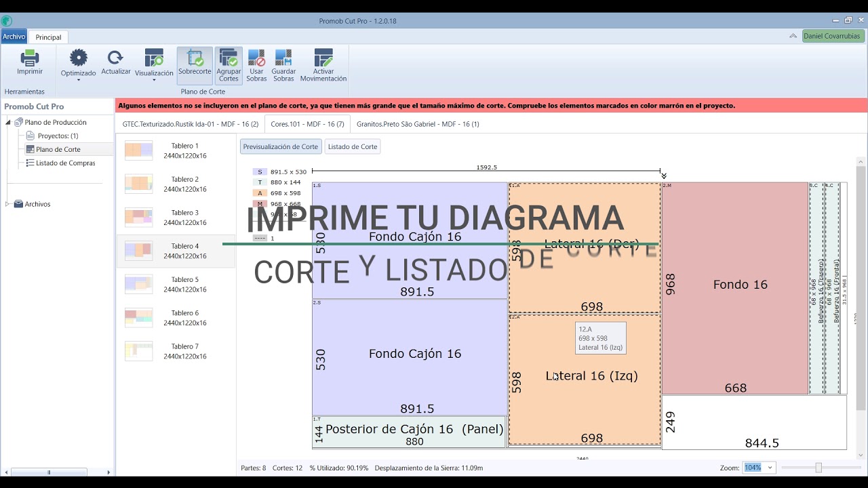The image size is (868, 488).
Task: Click the red warning message banner
Action: pos(491,106)
